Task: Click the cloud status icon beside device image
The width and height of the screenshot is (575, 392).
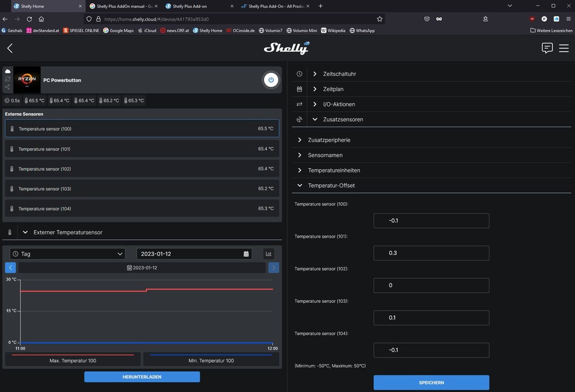Action: (7, 71)
